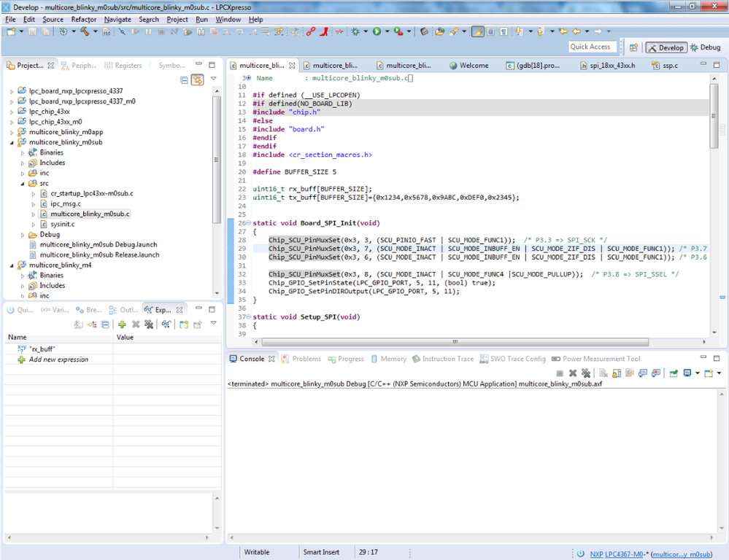
Task: Switch to spi_18xx_43xx.h editor tab
Action: coord(607,66)
